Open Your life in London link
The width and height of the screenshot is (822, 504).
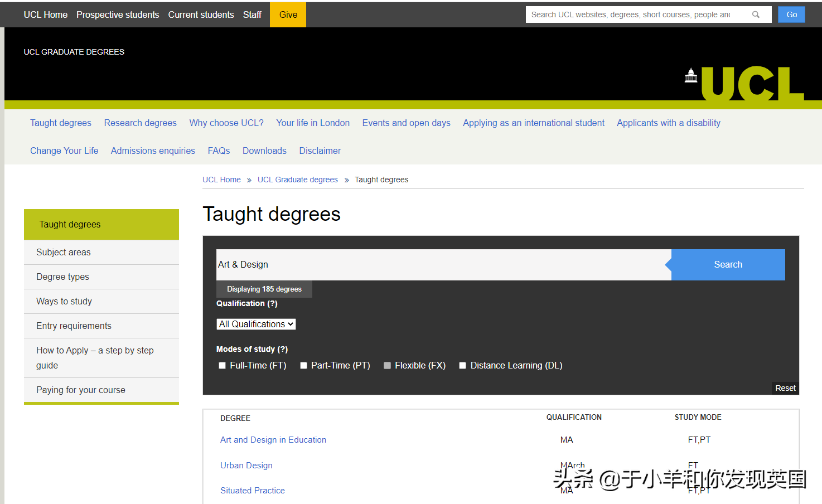point(313,123)
